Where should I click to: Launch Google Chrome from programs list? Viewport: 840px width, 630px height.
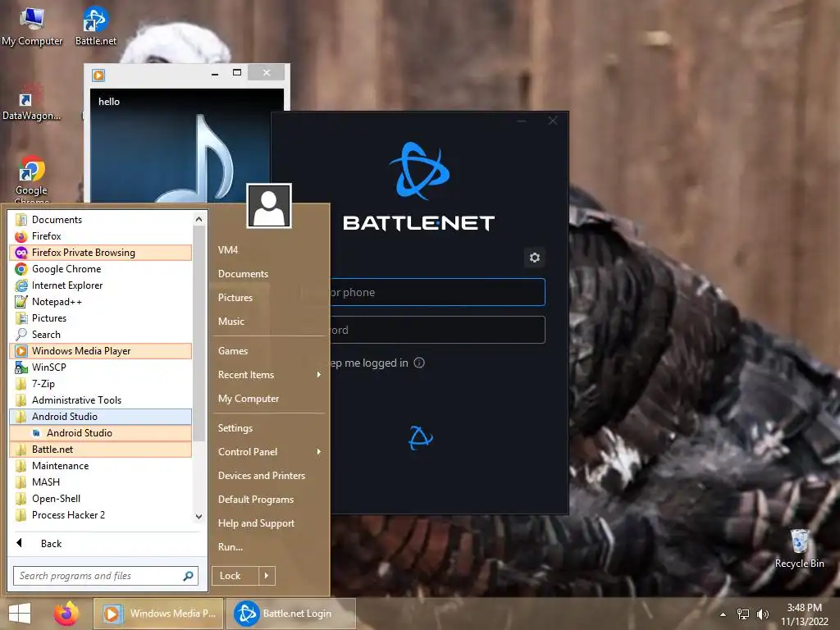point(101,269)
